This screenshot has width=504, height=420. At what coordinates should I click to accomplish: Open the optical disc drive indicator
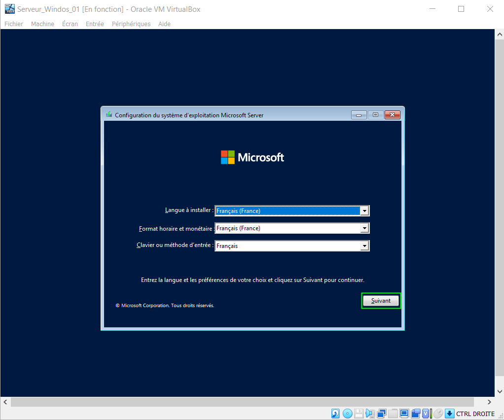[x=347, y=414]
